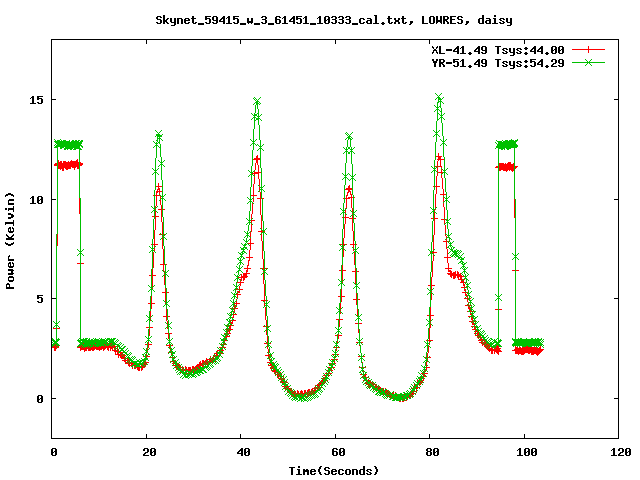Click the x-axis tick label 120
This screenshot has height=480, width=640.
621,452
